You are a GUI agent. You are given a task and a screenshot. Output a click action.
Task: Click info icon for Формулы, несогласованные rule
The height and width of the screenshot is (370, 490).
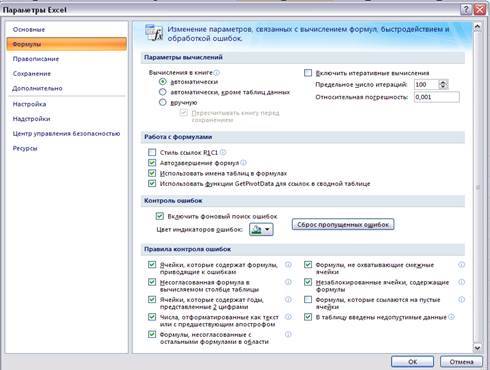click(x=288, y=334)
